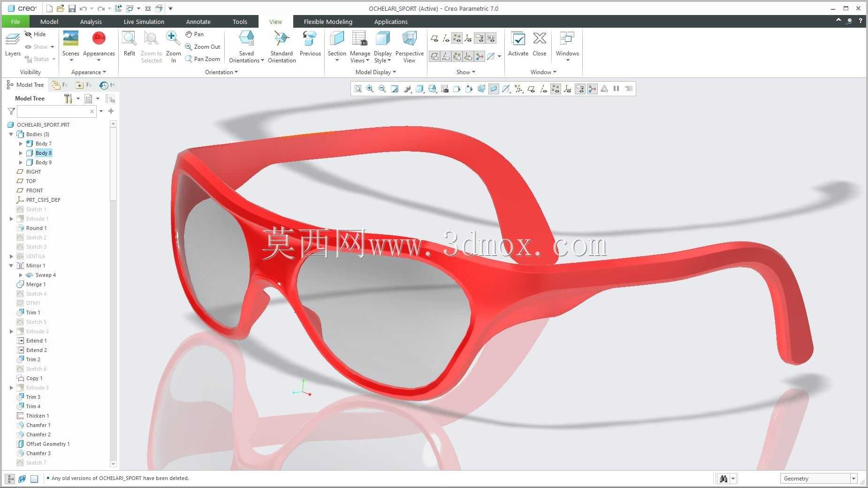Select the Pan tool in the ribbon
Screen dimensions: 868x488
pos(195,34)
